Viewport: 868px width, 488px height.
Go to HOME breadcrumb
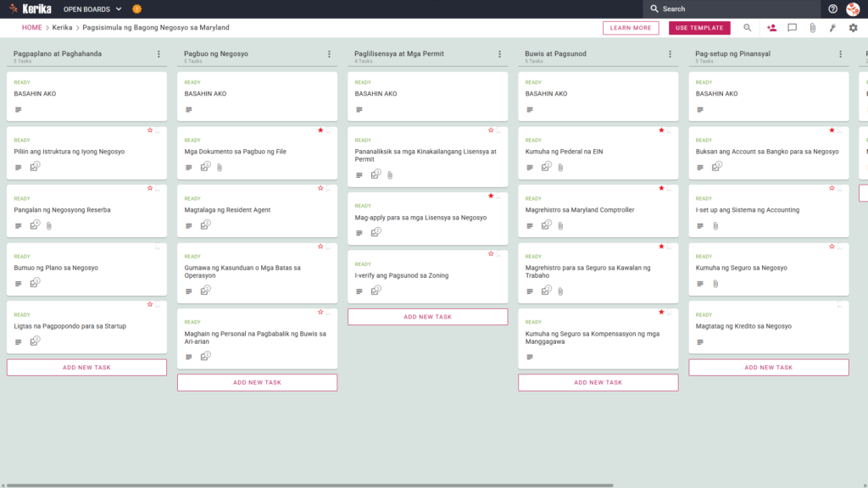tap(32, 28)
